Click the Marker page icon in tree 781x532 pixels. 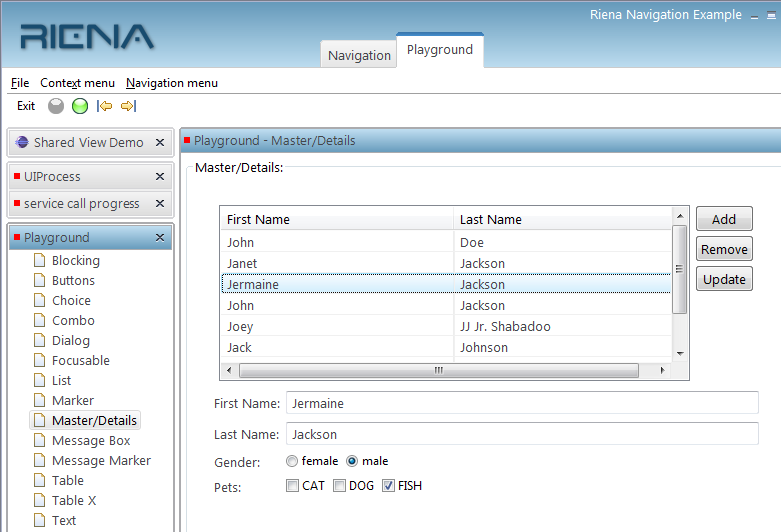pyautogui.click(x=40, y=401)
